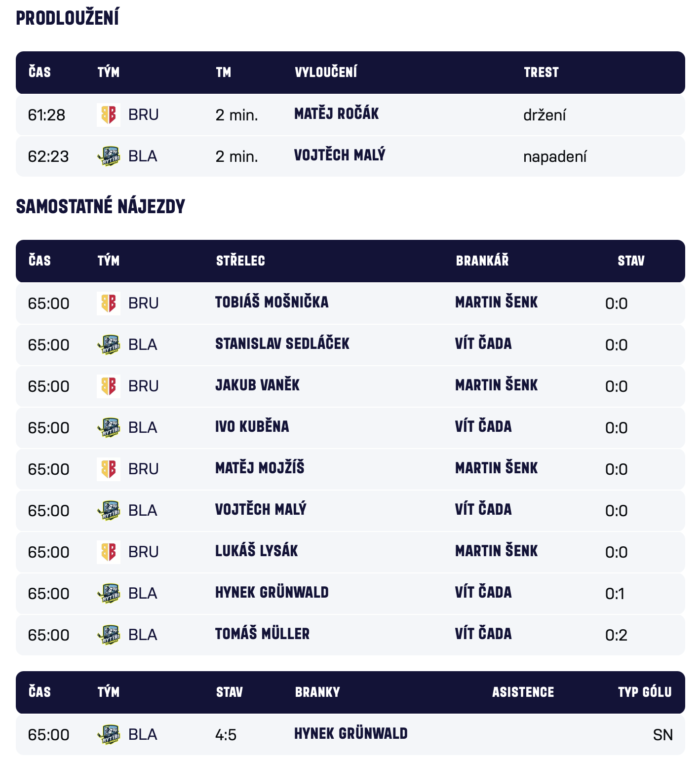Viewport: 700px width, 760px height.
Task: Click the Vyloučení column header
Action: coord(326,73)
